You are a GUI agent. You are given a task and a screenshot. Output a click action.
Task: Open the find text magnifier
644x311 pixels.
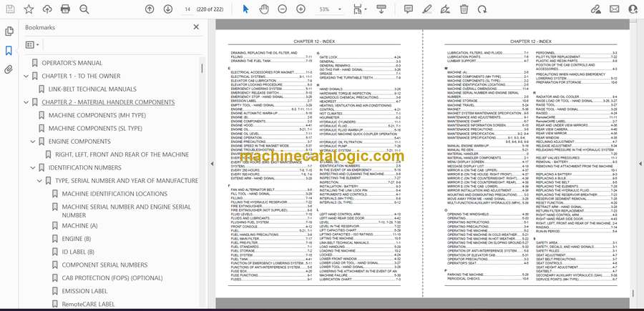[84, 9]
